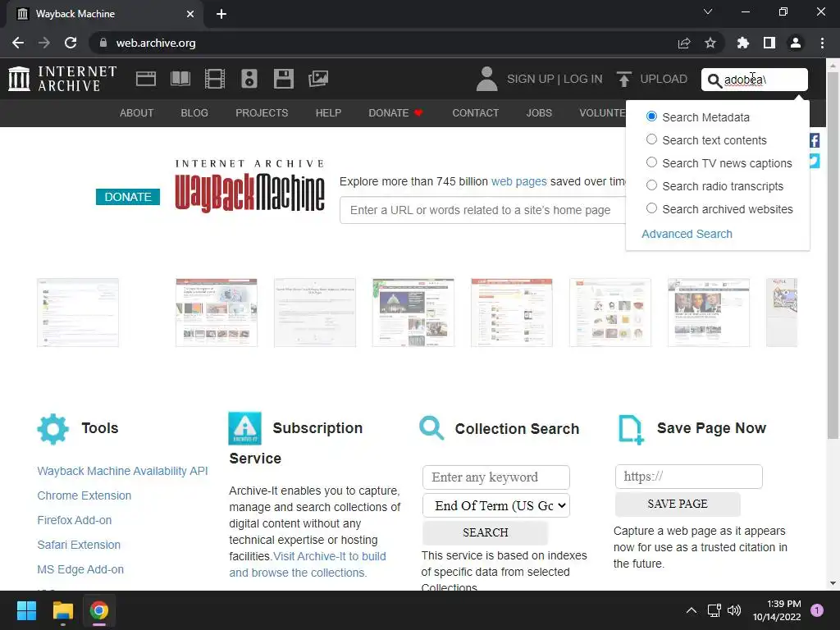Select Search text contents option
This screenshot has width=840, height=630.
651,139
